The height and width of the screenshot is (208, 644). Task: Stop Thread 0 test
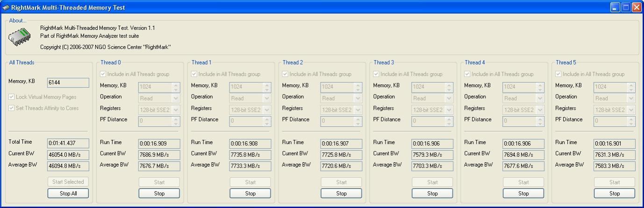[159, 194]
